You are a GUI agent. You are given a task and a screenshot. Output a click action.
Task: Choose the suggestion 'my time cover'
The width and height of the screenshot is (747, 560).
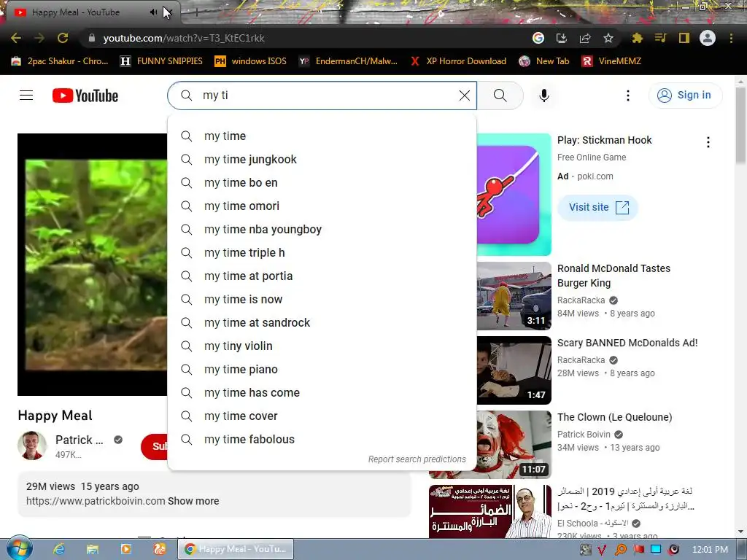[x=322, y=416]
